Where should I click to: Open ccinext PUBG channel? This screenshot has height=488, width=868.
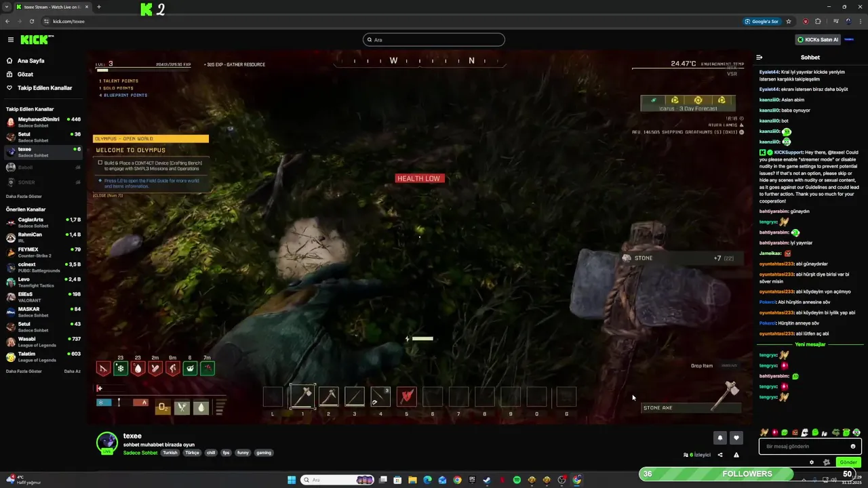tap(43, 267)
